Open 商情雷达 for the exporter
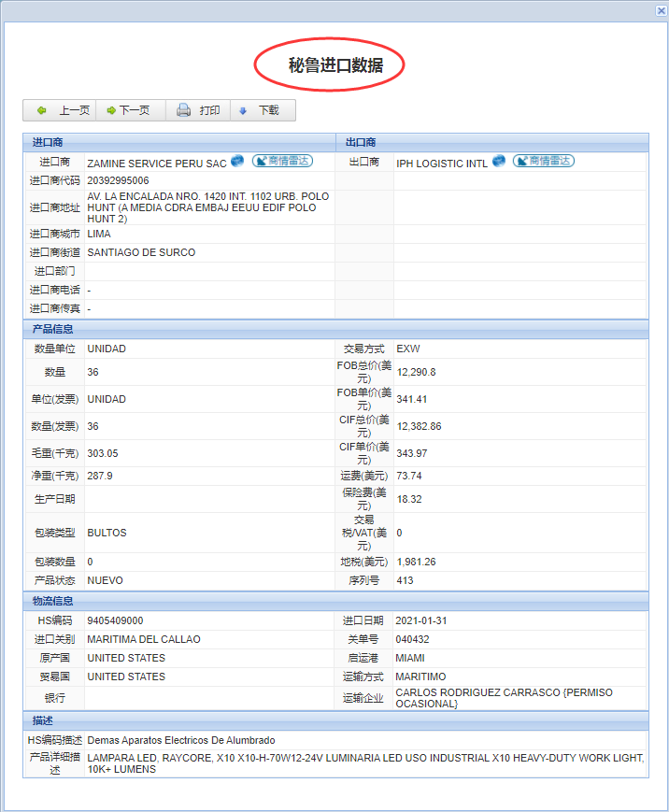Viewport: 669px width, 812px height. [x=544, y=162]
